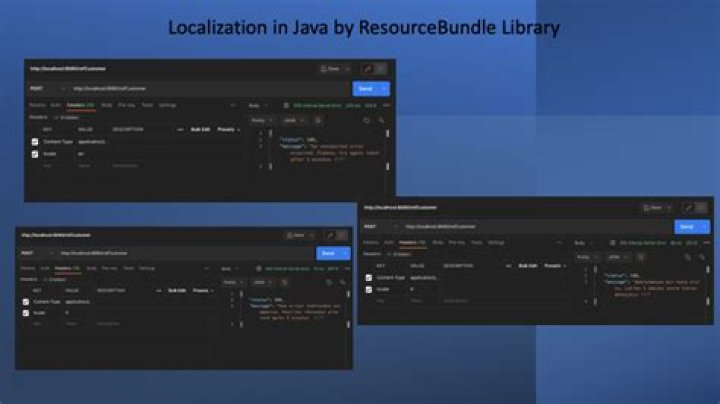Open Send options arrow in right window

[704, 226]
